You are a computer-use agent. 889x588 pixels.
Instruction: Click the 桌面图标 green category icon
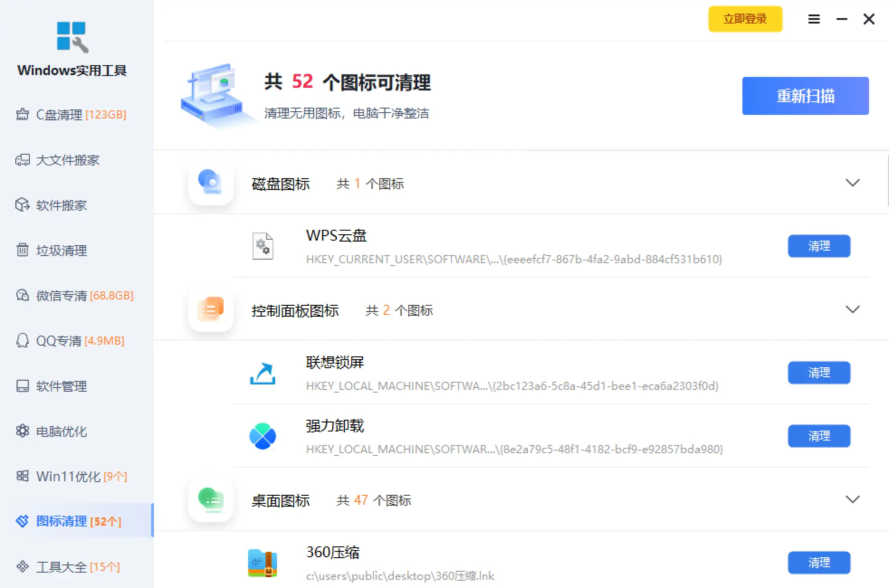[210, 500]
